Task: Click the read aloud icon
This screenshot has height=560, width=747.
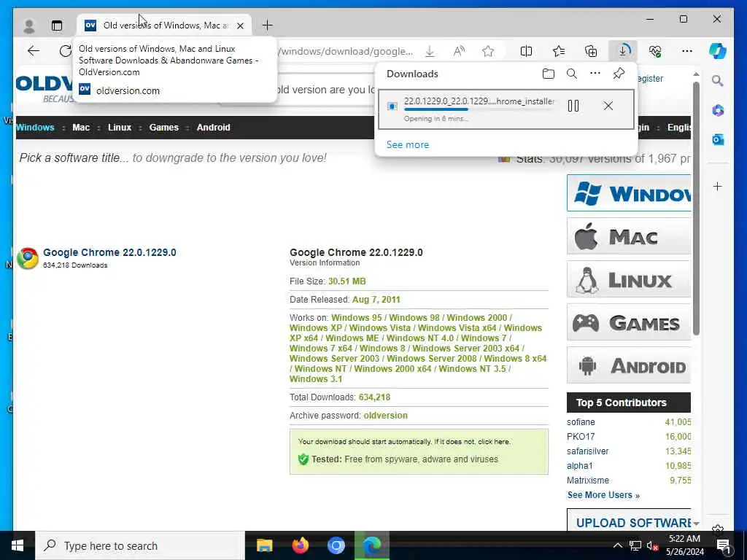Action: click(x=460, y=51)
